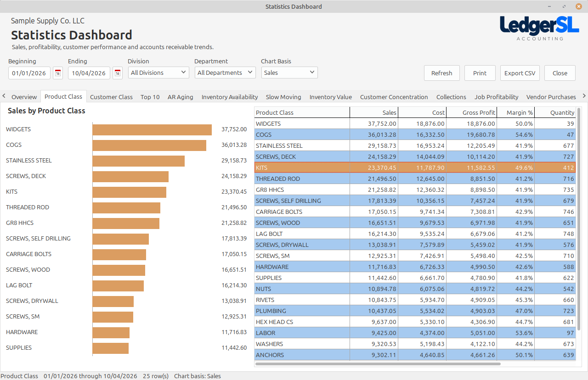Click the 17,813.39 value beside chart bar

(234, 239)
